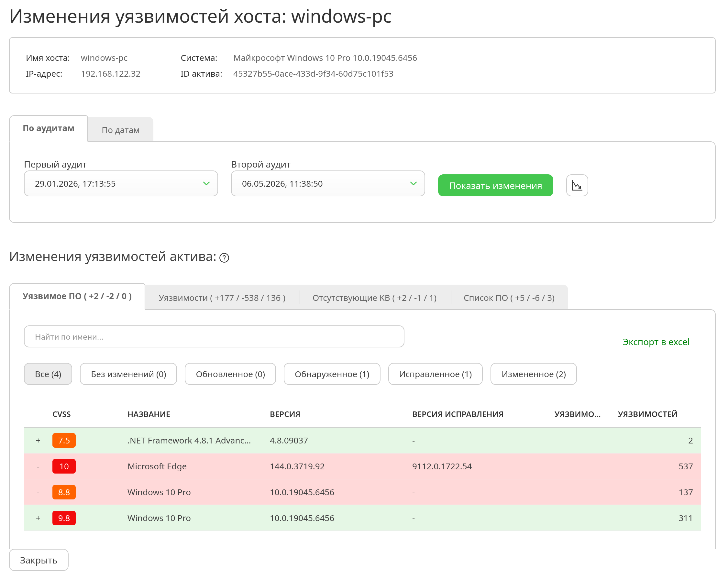Screen dimensions: 728x579
Task: Click the 9.8 CVSS badge
Action: coord(64,518)
